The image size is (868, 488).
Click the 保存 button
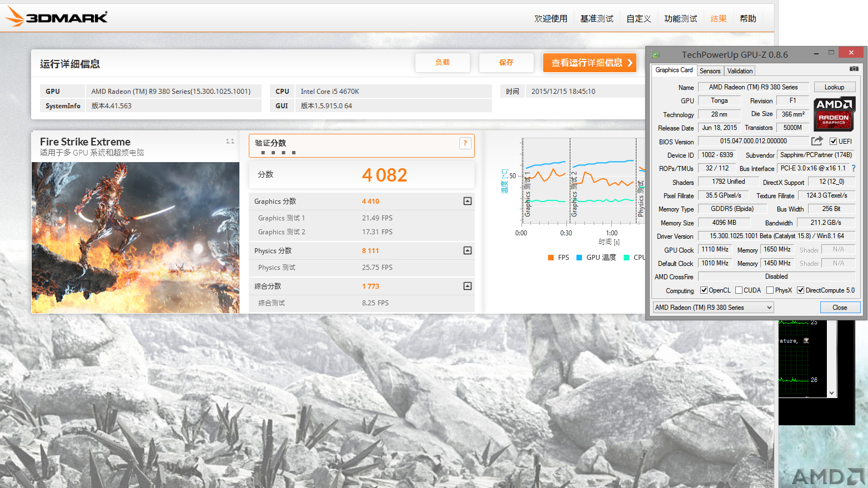(x=506, y=62)
